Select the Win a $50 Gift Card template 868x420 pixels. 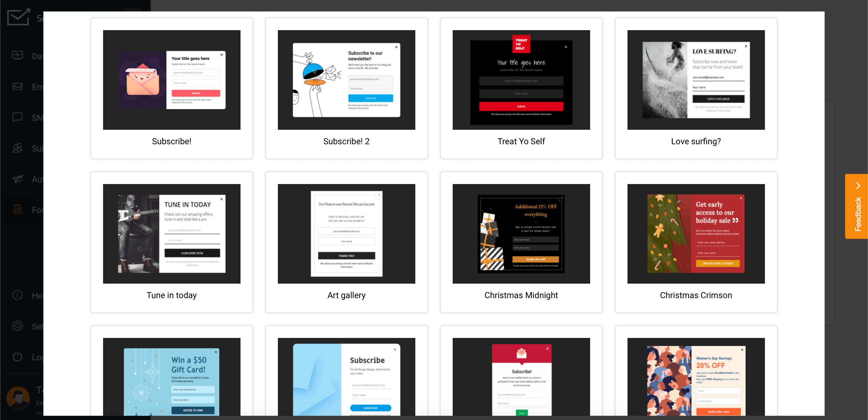coord(171,371)
